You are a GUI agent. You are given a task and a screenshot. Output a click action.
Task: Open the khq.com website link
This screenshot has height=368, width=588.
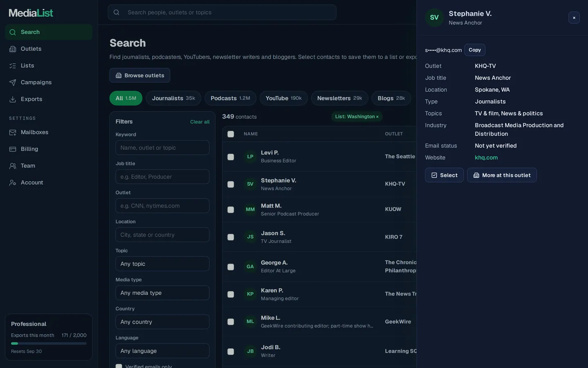click(x=486, y=157)
